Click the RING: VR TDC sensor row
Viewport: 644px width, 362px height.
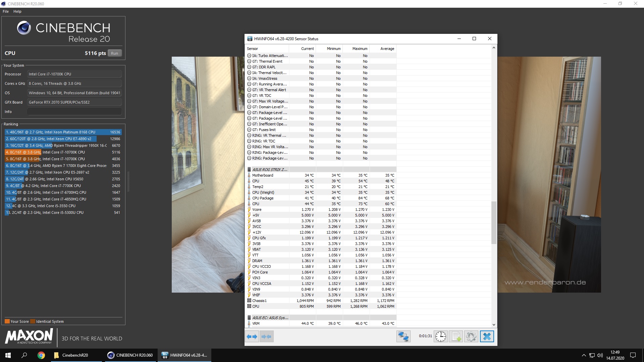tap(321, 141)
